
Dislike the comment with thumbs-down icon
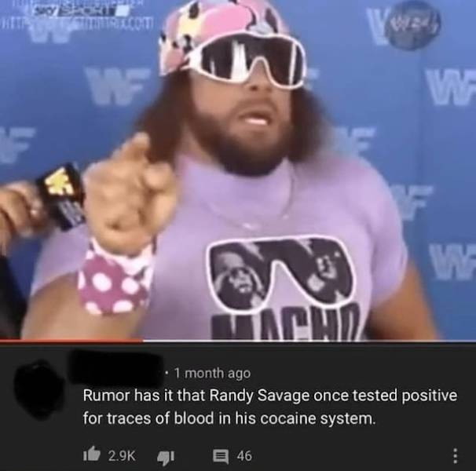coord(166,458)
